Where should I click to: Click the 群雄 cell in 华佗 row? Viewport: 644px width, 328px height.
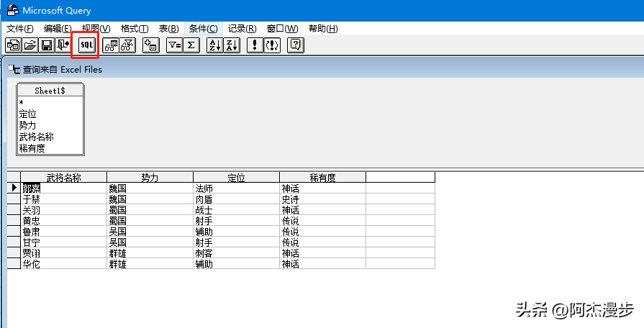[x=150, y=263]
